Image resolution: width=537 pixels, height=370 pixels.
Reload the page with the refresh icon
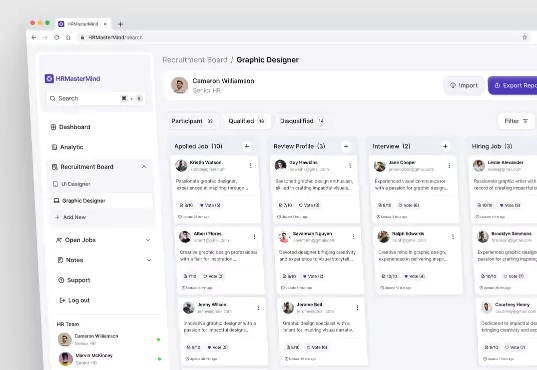tap(57, 37)
